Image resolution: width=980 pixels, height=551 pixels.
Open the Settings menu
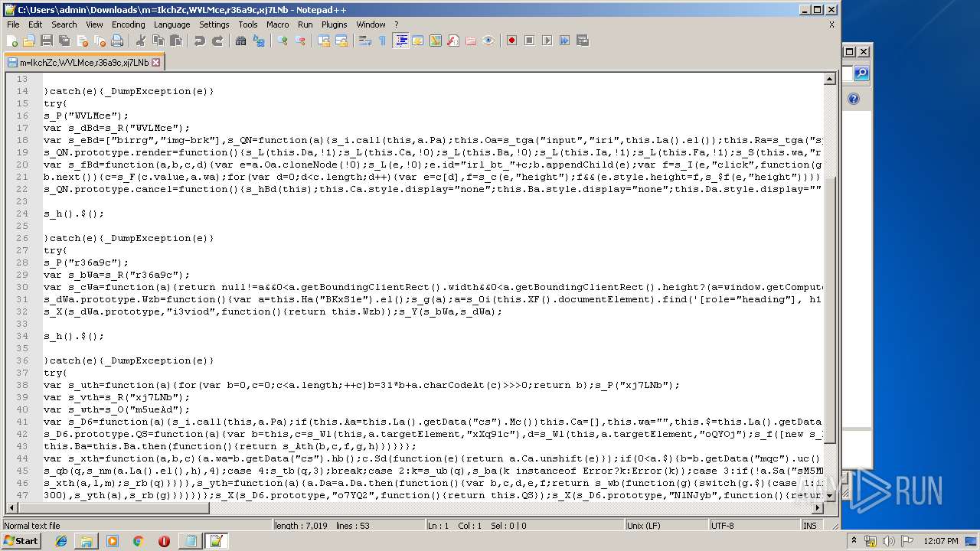point(214,24)
